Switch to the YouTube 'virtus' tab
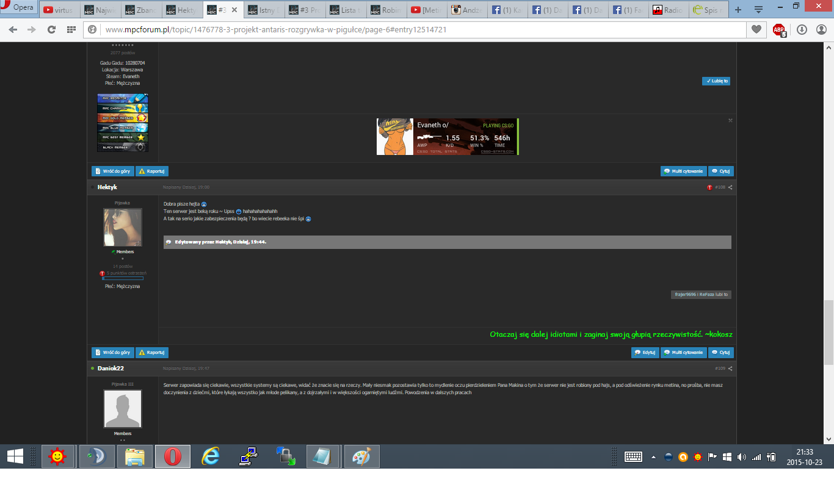834x504 pixels. coord(59,10)
